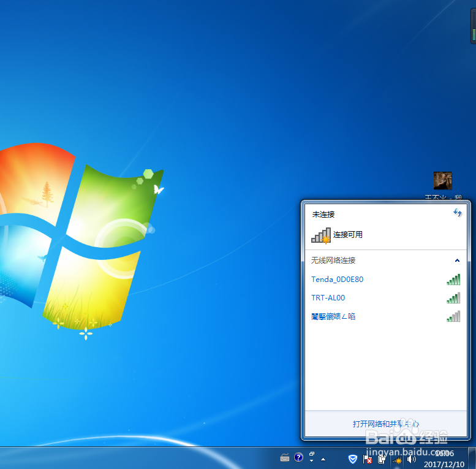The height and width of the screenshot is (469, 476).
Task: Select the TRT-AL00 wireless network
Action: (x=385, y=298)
